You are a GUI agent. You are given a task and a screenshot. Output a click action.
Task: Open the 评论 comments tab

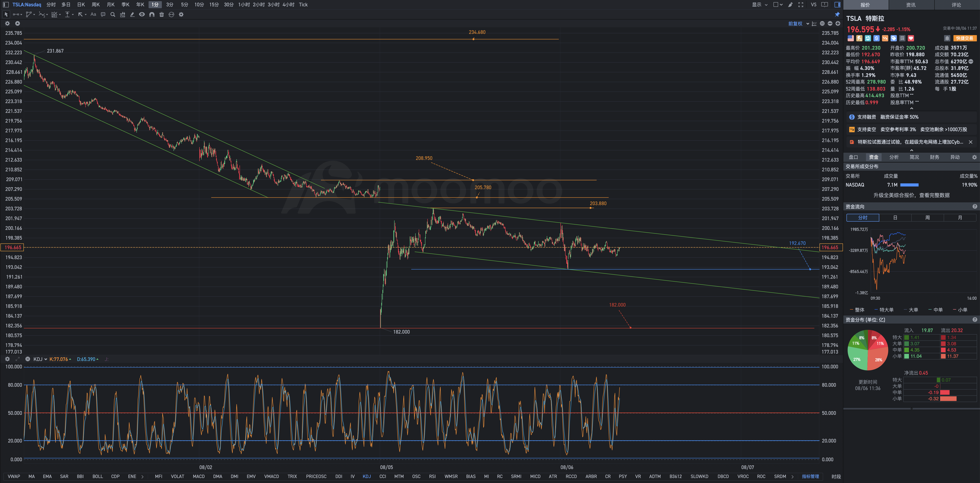tap(956, 5)
